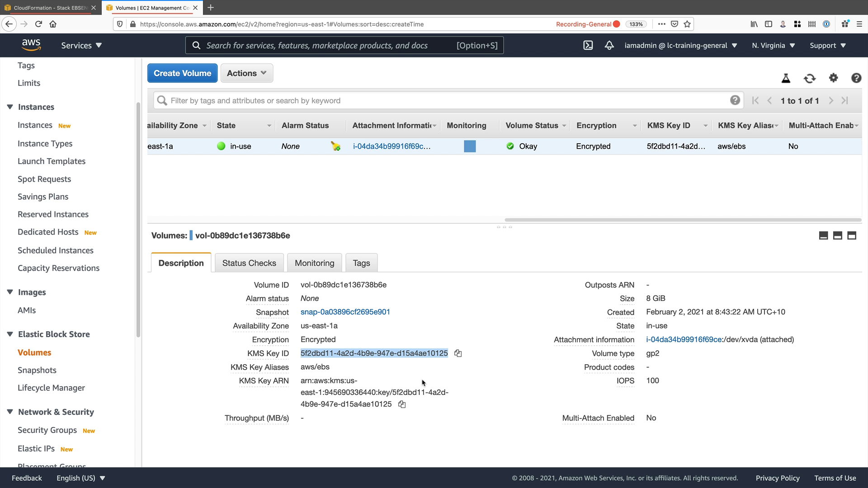Screen dimensions: 868x488
Task: Refresh the volumes list
Action: (810, 78)
